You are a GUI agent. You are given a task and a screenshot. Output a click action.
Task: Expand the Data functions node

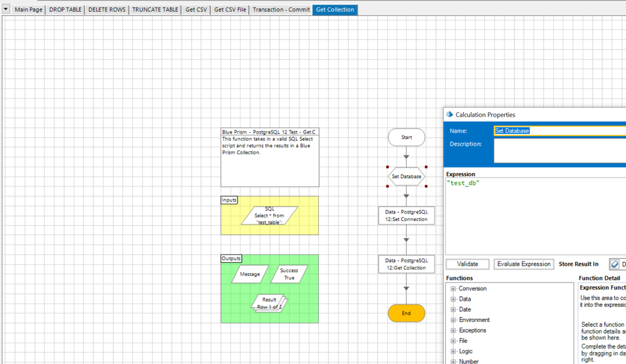(x=453, y=299)
